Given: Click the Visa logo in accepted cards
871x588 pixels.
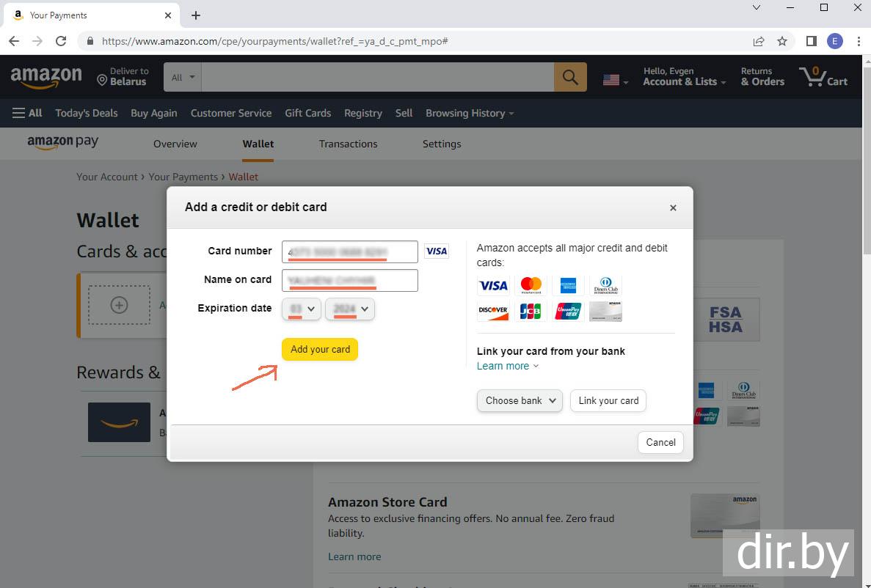Looking at the screenshot, I should [493, 285].
